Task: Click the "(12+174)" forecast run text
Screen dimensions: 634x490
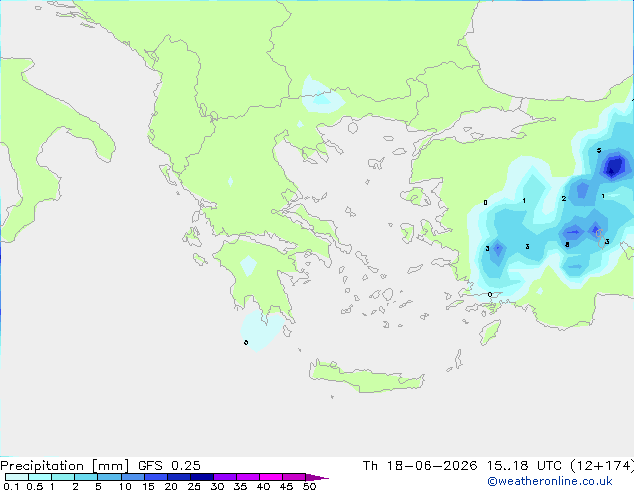Action: (602, 466)
